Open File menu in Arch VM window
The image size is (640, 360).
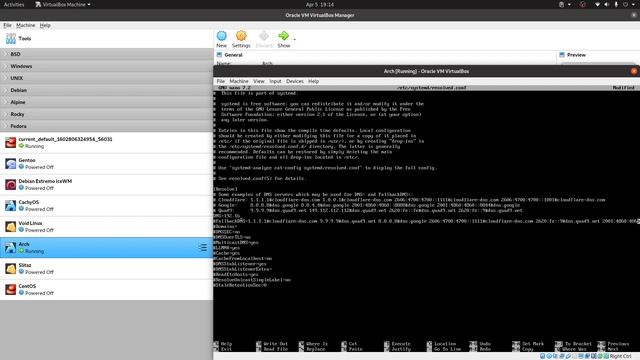(220, 81)
